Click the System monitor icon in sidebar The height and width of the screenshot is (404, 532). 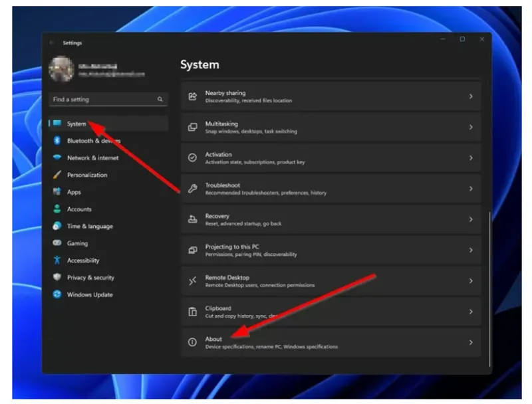coord(57,124)
